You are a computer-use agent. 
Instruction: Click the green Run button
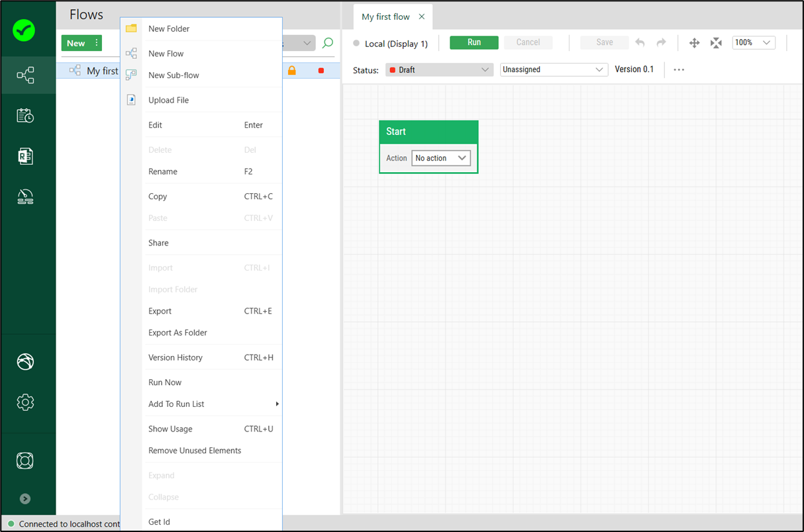[474, 42]
